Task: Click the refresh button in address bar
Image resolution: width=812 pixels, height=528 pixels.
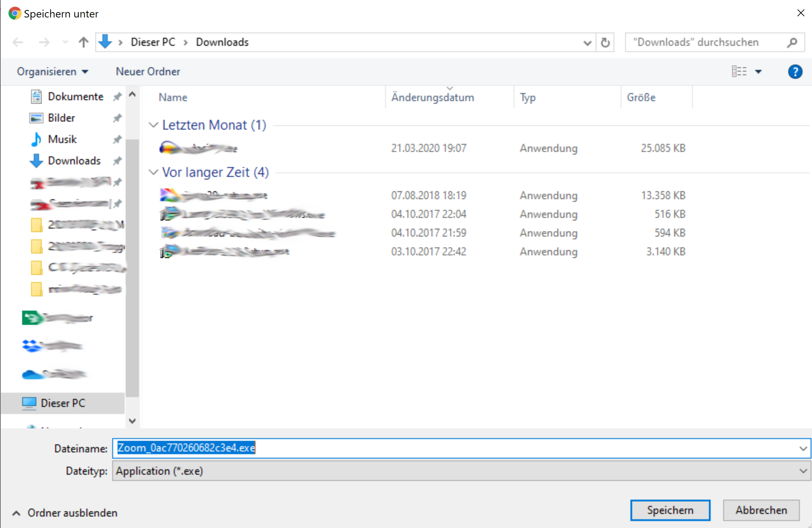Action: click(x=605, y=42)
